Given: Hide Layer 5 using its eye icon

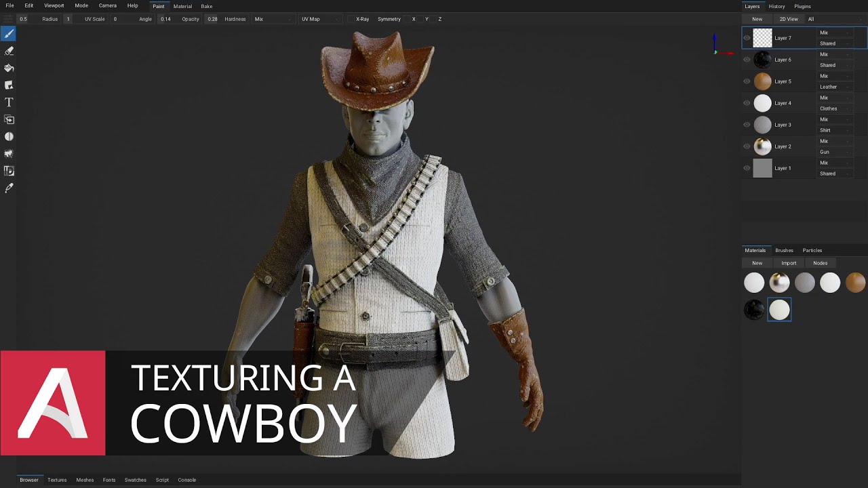Looking at the screenshot, I should click(747, 81).
